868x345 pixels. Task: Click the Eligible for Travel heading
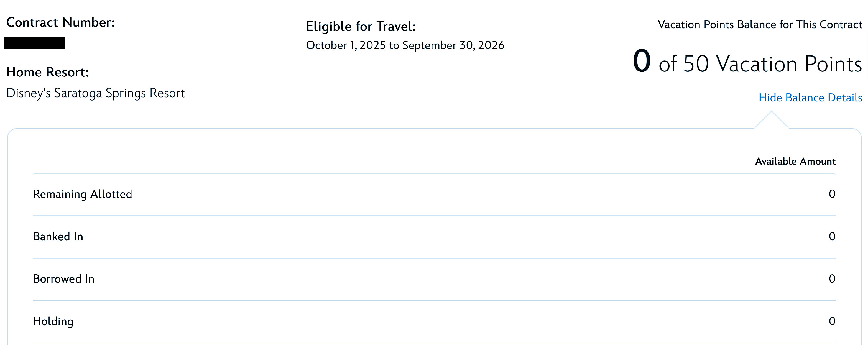pyautogui.click(x=361, y=27)
